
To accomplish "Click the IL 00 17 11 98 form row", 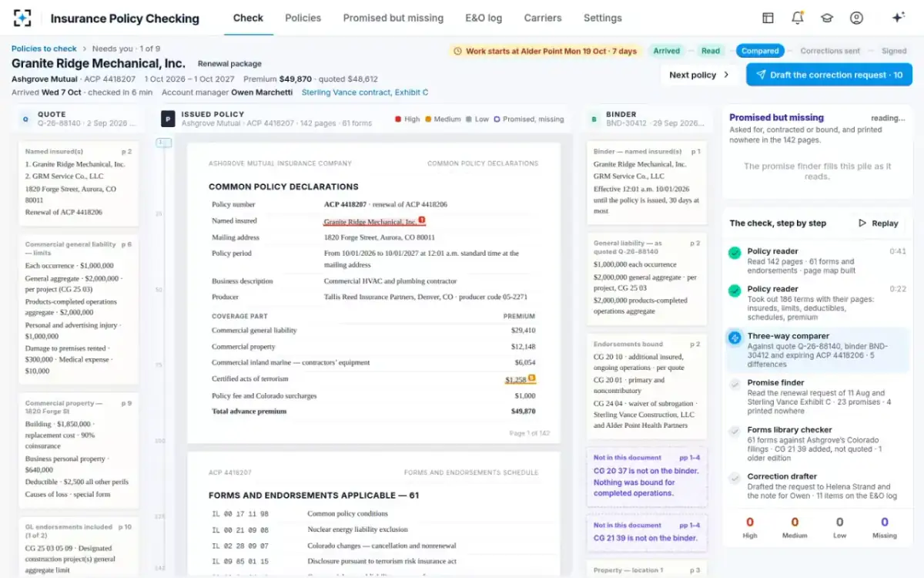I will pyautogui.click(x=373, y=513).
